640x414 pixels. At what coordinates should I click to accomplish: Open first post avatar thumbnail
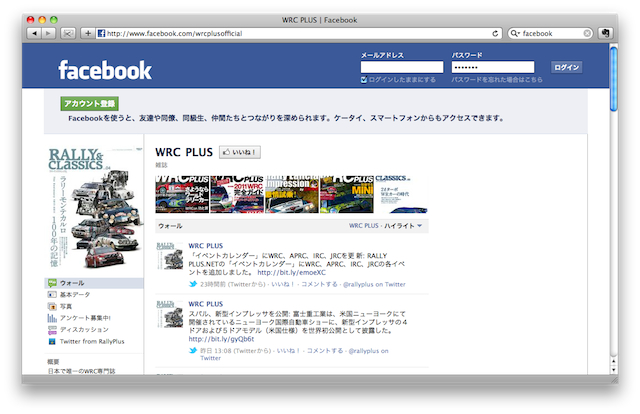pos(169,256)
